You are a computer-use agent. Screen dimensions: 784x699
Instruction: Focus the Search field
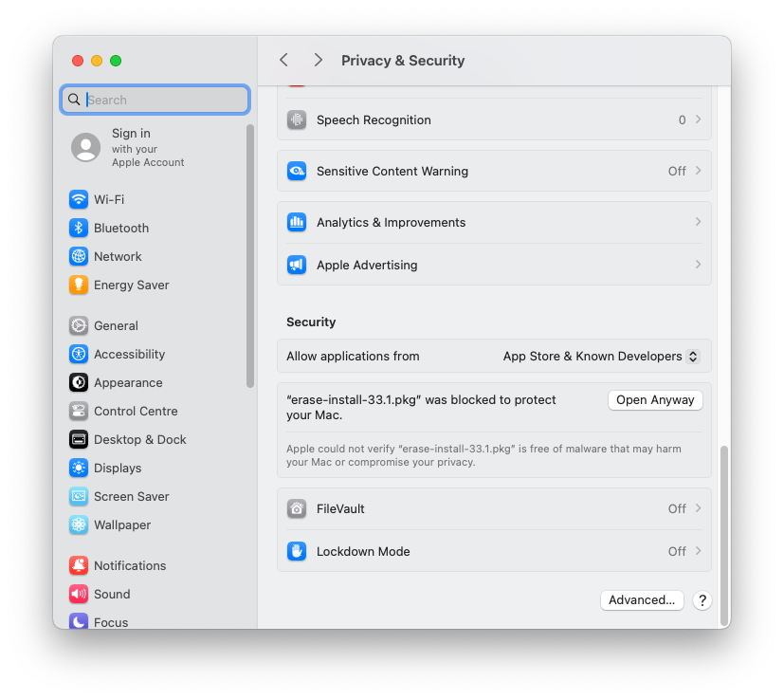point(155,100)
